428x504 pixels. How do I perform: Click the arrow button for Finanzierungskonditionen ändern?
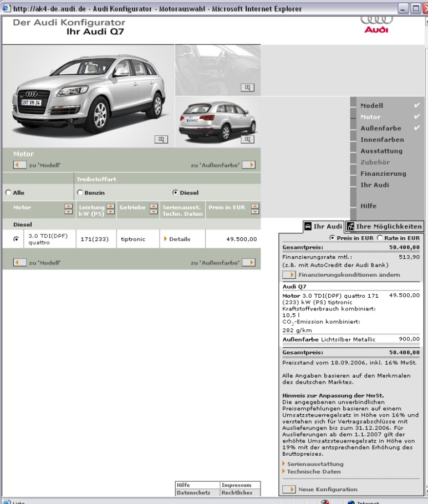pyautogui.click(x=289, y=275)
